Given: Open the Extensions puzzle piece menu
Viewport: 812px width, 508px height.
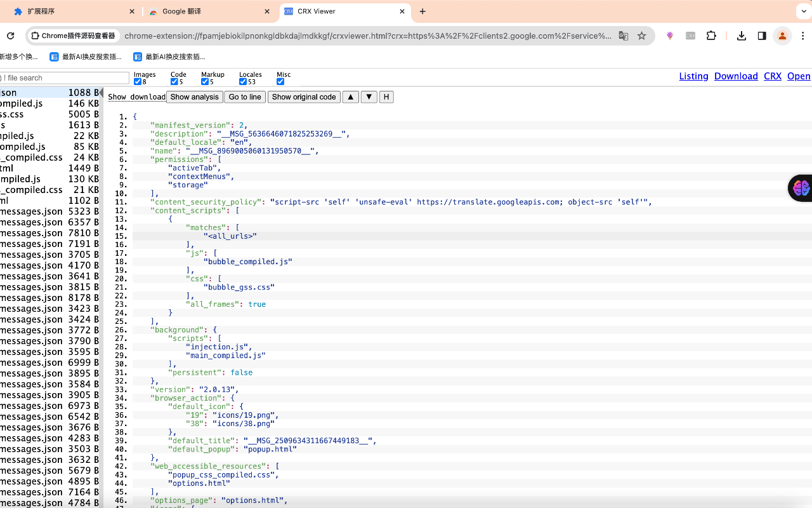Looking at the screenshot, I should pos(711,36).
